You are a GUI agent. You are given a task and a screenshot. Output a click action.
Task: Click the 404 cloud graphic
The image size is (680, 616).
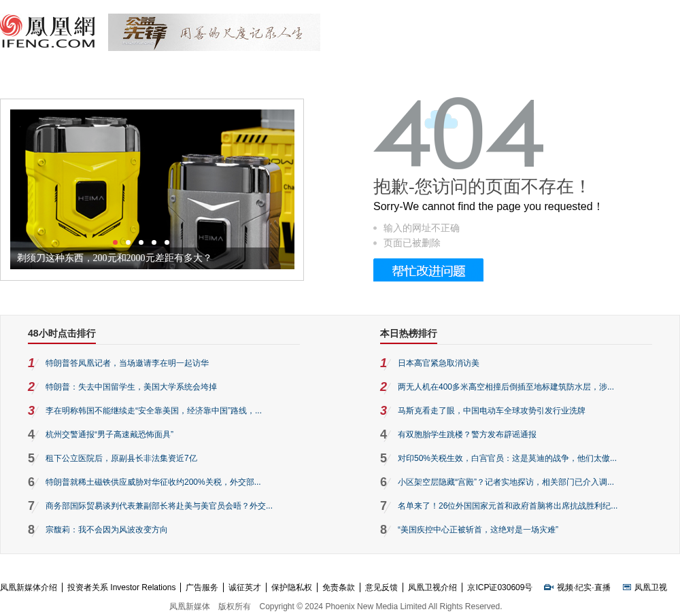tap(441, 120)
